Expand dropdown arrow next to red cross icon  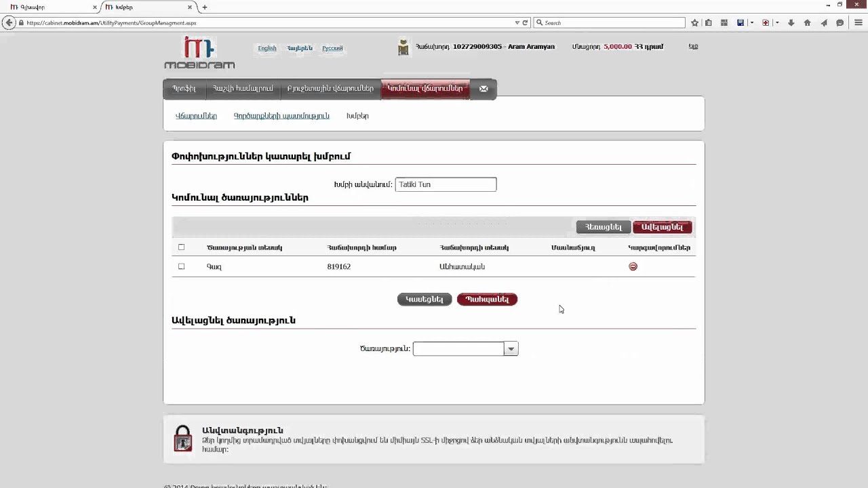776,22
